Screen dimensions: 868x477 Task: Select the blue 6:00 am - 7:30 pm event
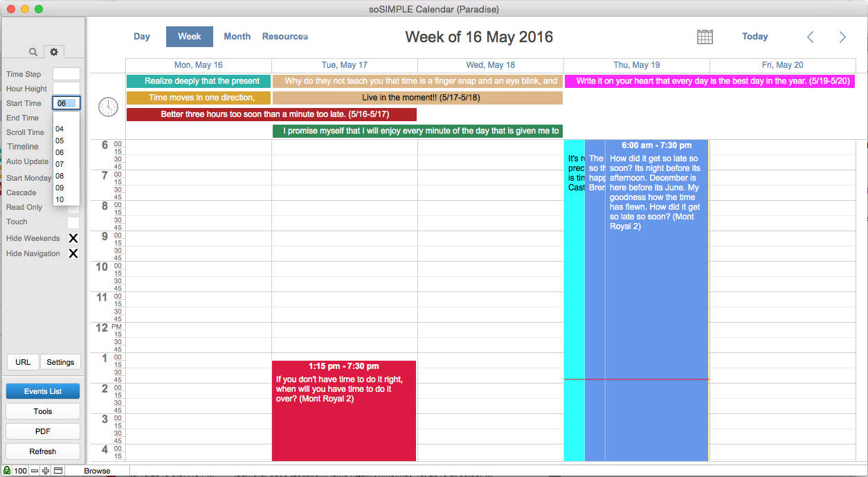656,300
